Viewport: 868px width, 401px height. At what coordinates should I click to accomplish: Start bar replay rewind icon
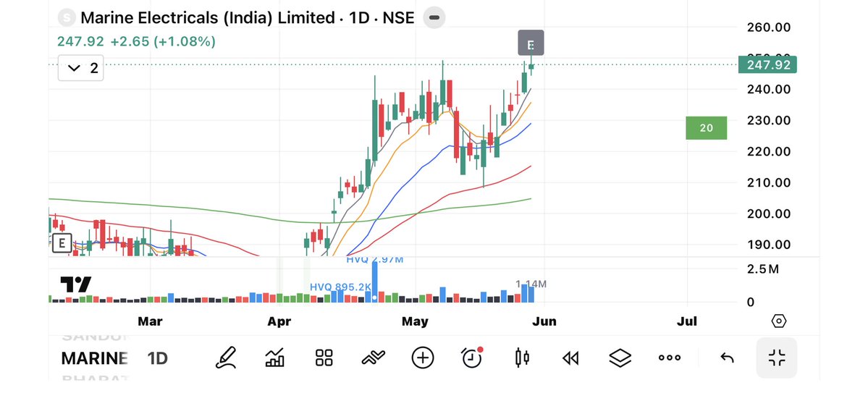[x=570, y=358]
